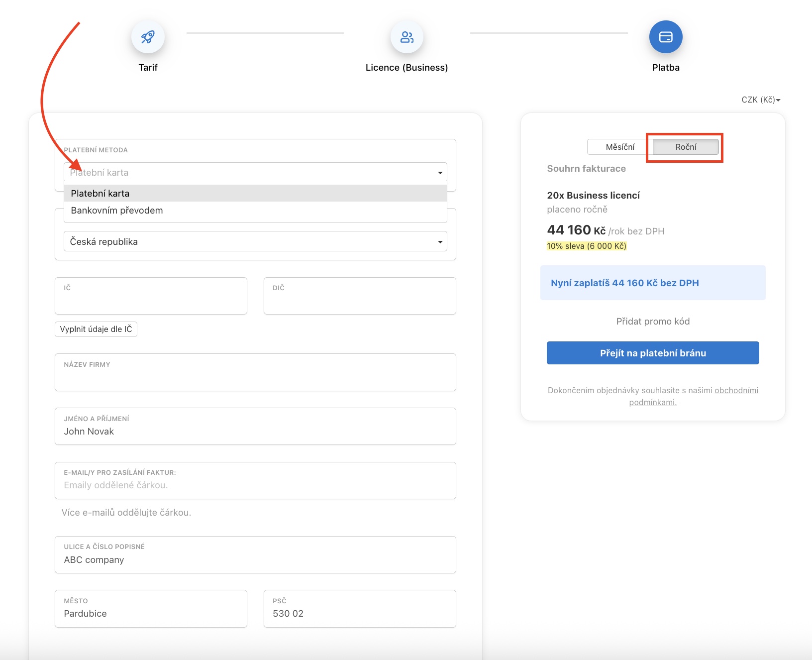Click the Tarif rocket step icon

[148, 37]
